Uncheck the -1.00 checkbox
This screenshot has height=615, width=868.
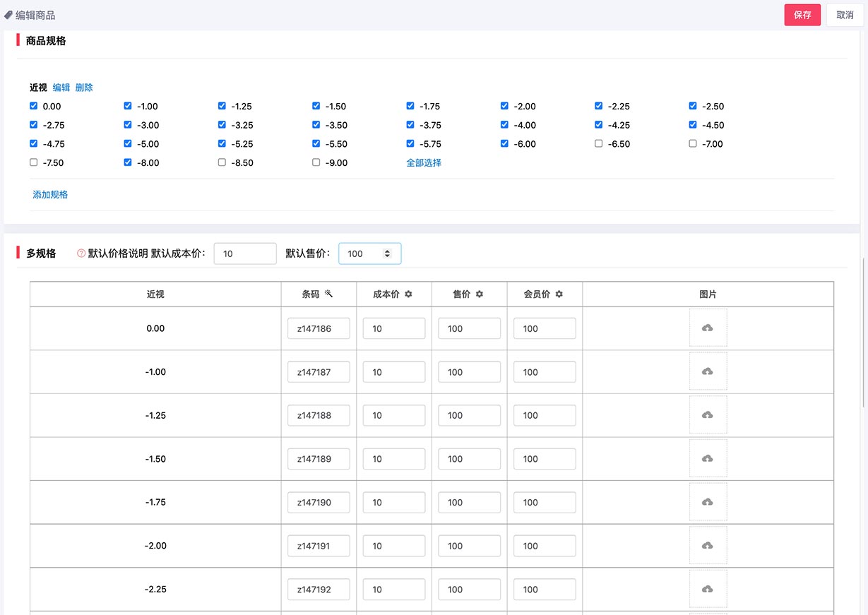[128, 106]
